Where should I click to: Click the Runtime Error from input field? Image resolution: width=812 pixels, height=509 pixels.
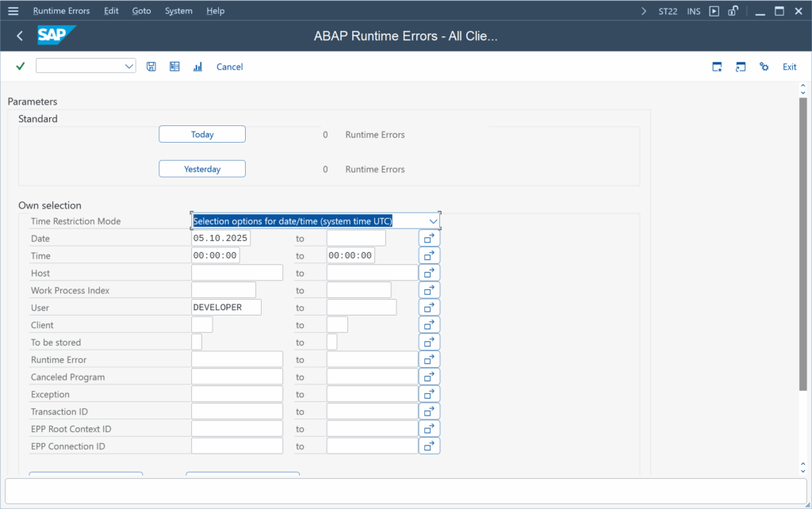237,360
